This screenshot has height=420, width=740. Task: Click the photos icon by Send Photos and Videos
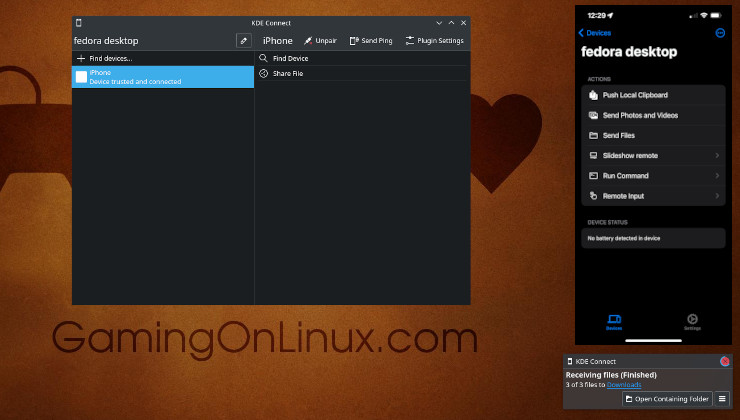[x=593, y=116]
